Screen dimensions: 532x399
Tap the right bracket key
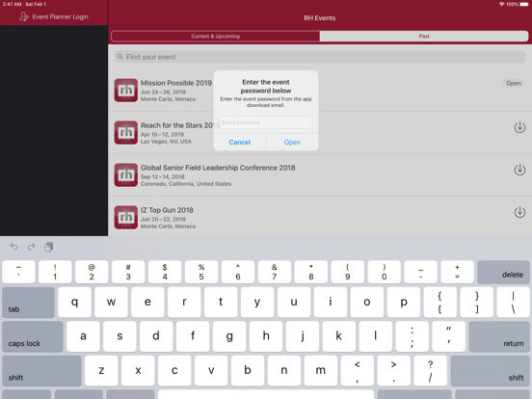pyautogui.click(x=477, y=303)
